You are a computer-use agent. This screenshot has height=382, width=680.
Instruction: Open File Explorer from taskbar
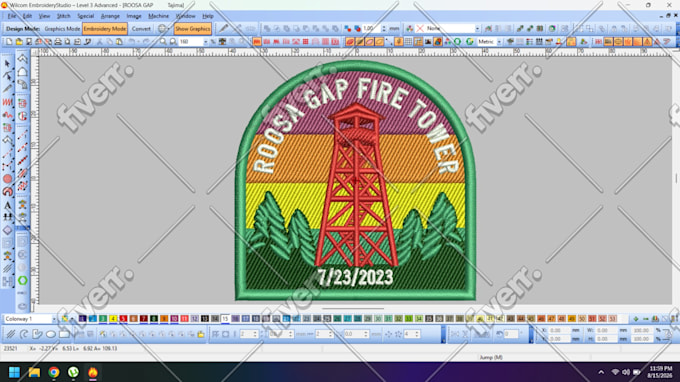coord(34,372)
